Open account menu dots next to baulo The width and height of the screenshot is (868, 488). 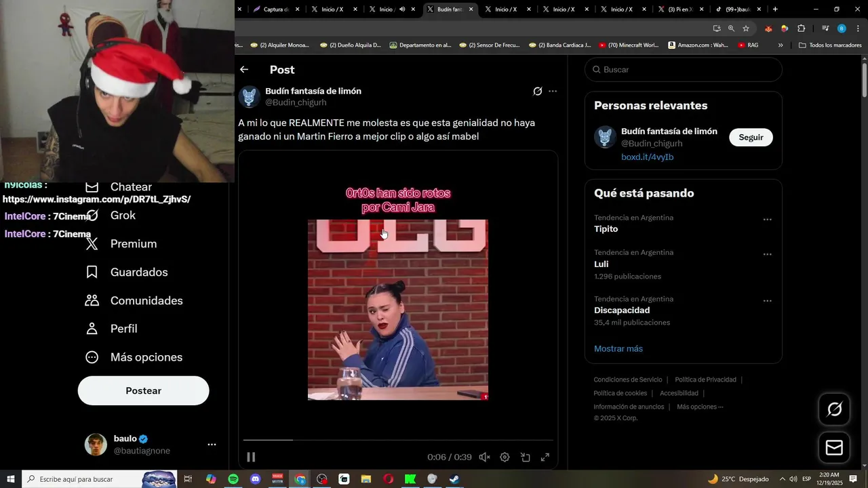coord(212,445)
